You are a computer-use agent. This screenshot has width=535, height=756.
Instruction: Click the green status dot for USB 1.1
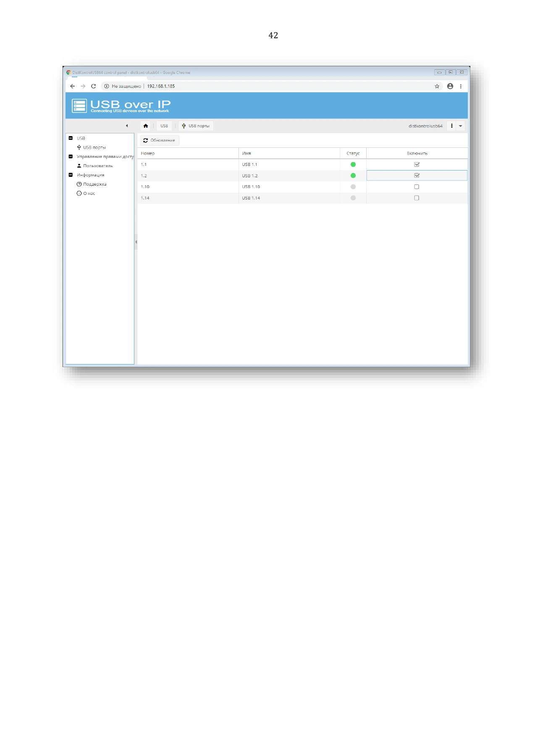pos(353,165)
